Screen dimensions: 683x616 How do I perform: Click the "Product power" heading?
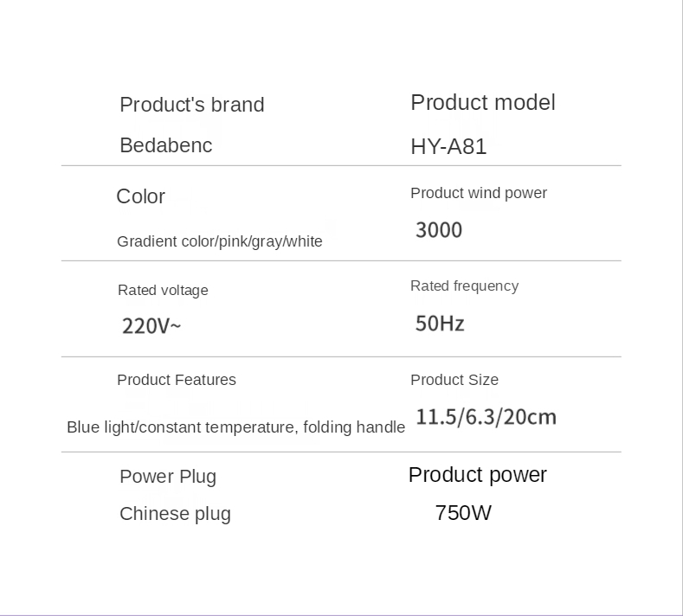(x=477, y=475)
